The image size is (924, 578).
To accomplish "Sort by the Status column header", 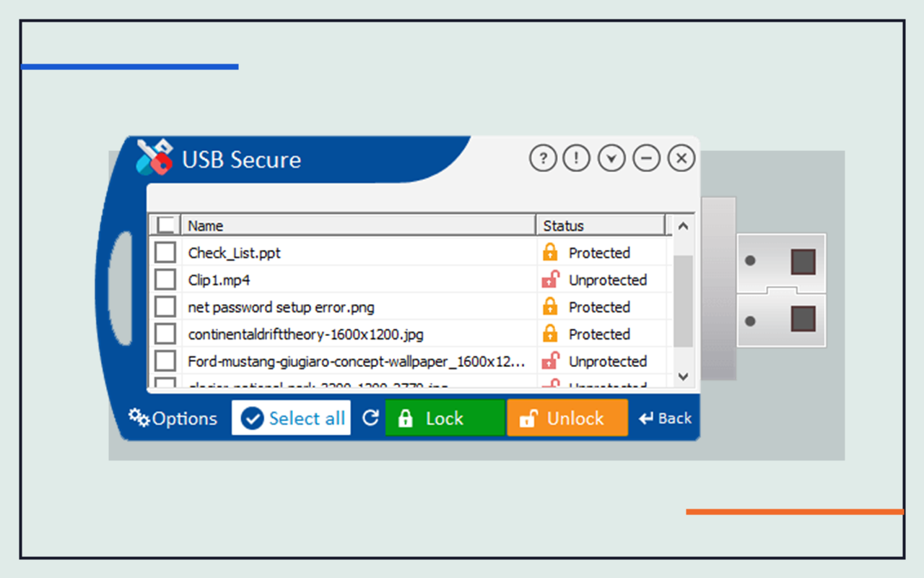I will click(x=601, y=225).
